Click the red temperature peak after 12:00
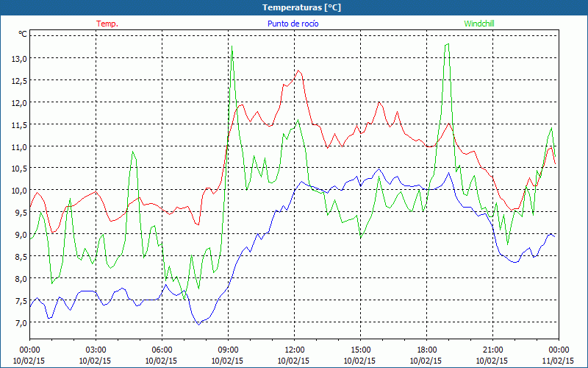 coord(298,70)
